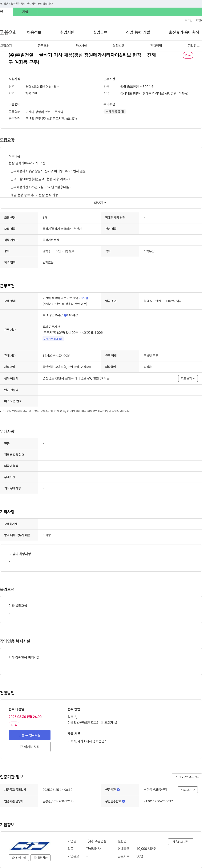
Task: Jump to 전형방법 section tab
Action: 156,46
